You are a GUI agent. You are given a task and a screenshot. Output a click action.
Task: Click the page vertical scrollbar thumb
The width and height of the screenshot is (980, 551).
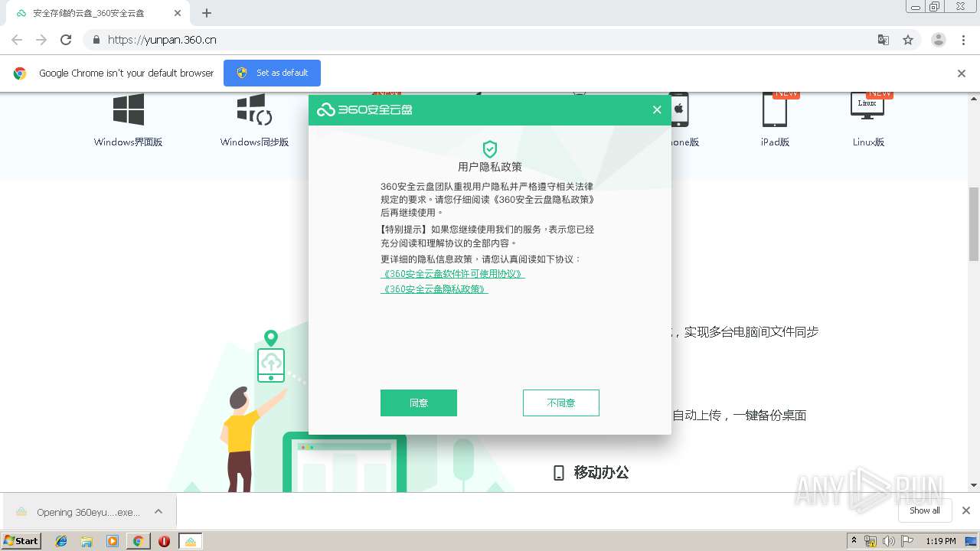[x=974, y=224]
